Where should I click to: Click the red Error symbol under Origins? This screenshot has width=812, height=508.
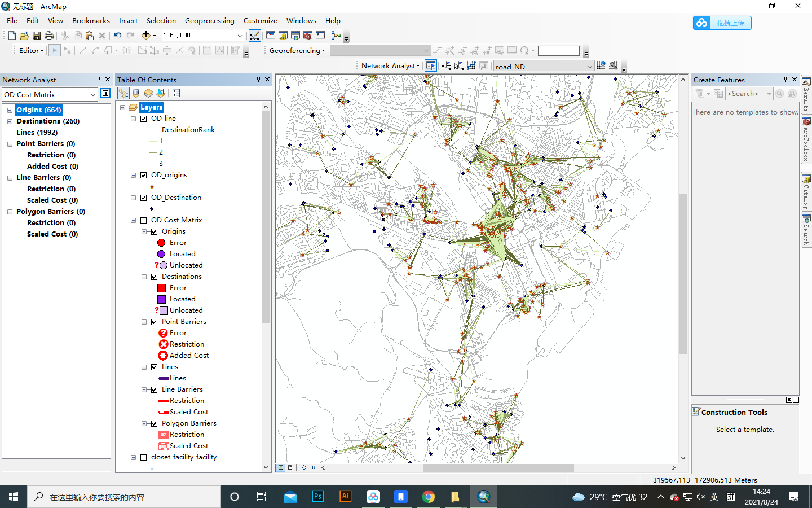[161, 242]
